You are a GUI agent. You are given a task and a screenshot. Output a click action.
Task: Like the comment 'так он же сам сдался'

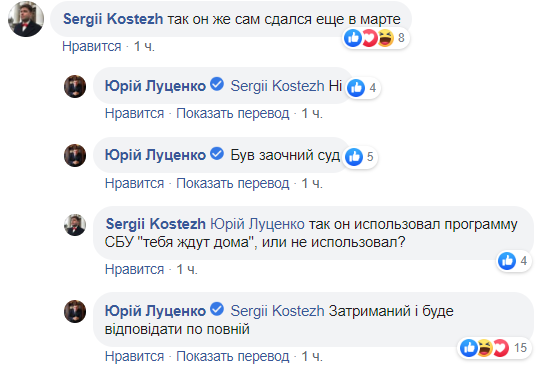[92, 46]
